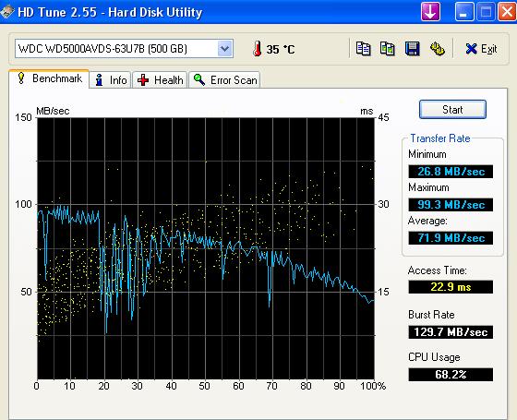517x420 pixels.
Task: Click the Access Time 22.9 ms readout
Action: point(451,287)
